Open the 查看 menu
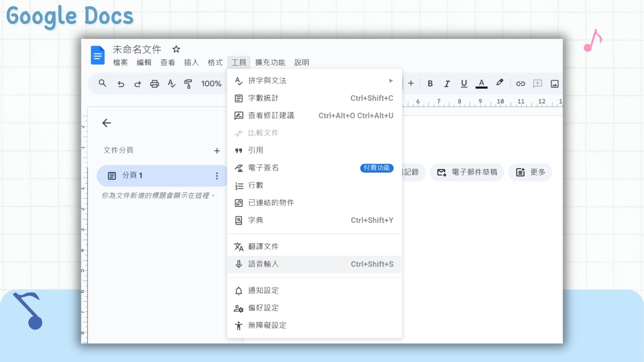Screen dimensions: 644x362 point(167,62)
